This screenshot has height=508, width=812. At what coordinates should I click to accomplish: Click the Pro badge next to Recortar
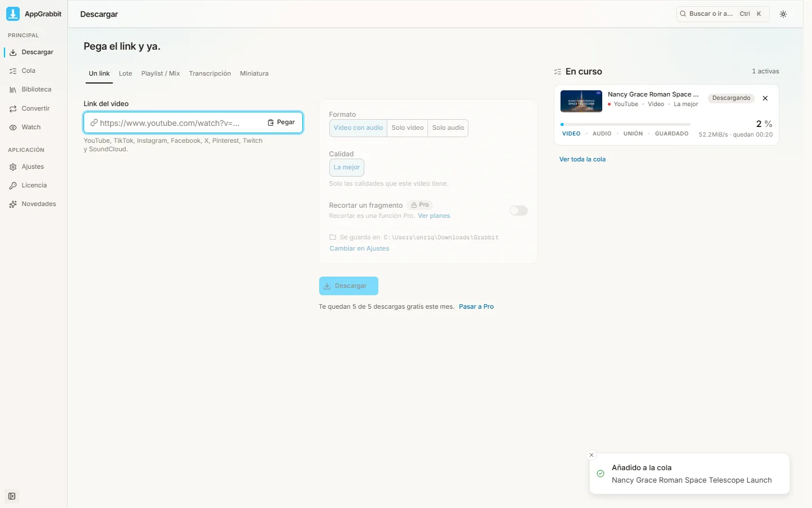pyautogui.click(x=420, y=205)
